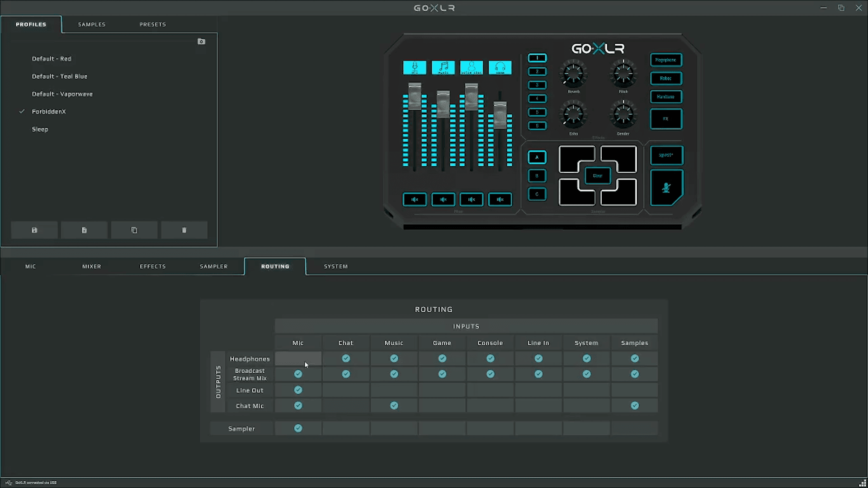This screenshot has height=488, width=868.
Task: Load the Sleep profile
Action: pos(40,129)
